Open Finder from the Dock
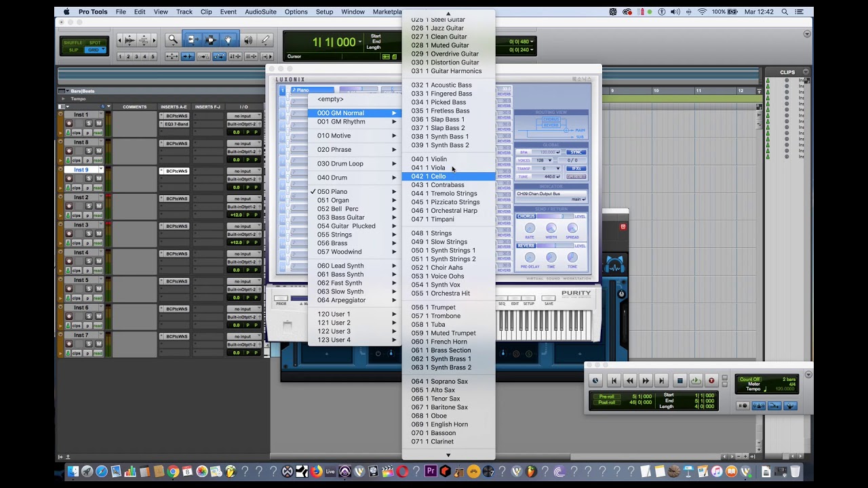 point(73,472)
